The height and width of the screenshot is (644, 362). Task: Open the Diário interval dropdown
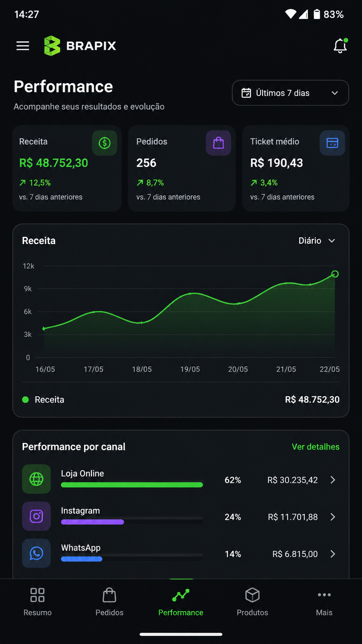coord(317,240)
